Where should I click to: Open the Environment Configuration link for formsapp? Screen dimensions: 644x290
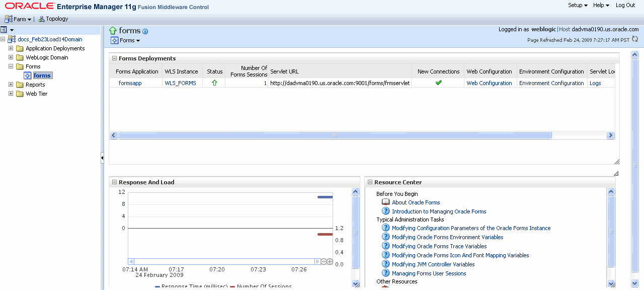pyautogui.click(x=551, y=83)
